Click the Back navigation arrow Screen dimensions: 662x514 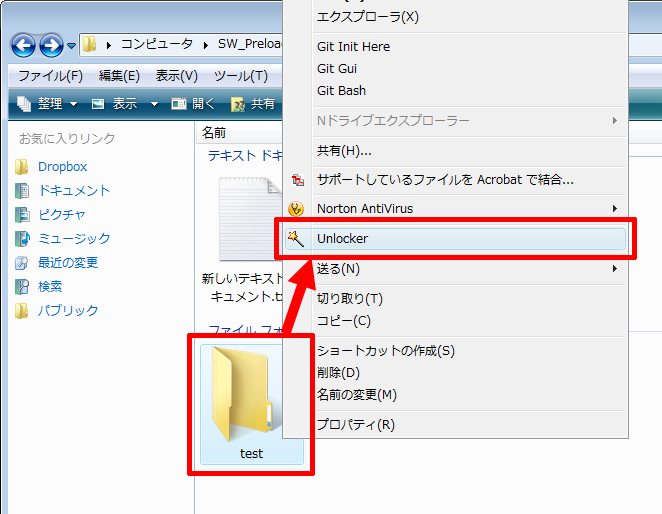23,45
